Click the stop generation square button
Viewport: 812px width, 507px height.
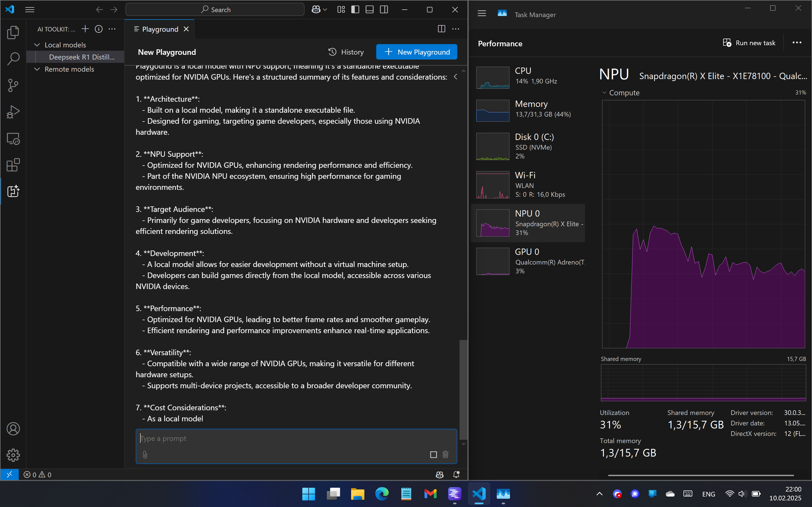(x=433, y=454)
